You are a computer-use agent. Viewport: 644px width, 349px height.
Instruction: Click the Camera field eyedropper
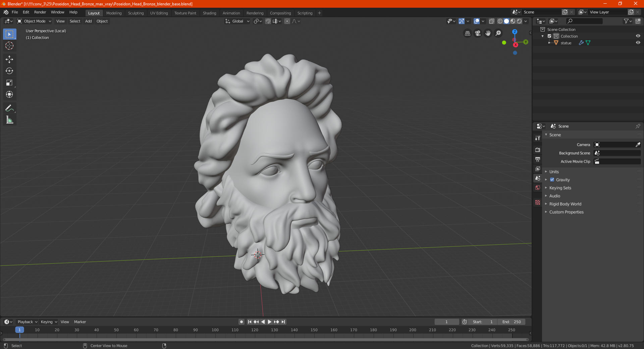pos(638,145)
